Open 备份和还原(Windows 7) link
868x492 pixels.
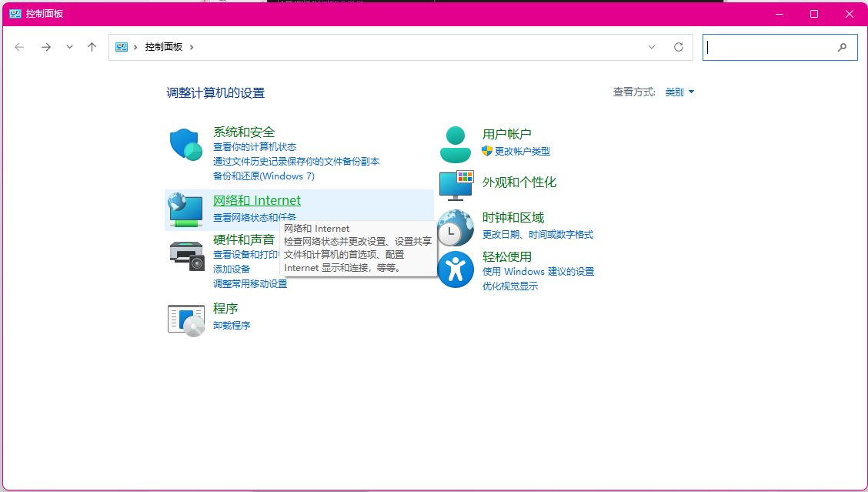point(263,176)
